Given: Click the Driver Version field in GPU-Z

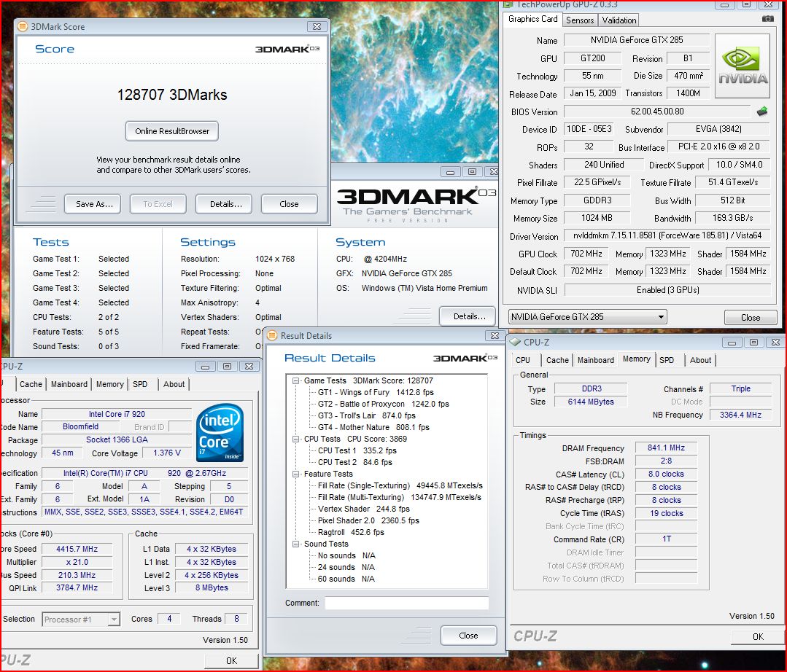Looking at the screenshot, I should click(667, 235).
